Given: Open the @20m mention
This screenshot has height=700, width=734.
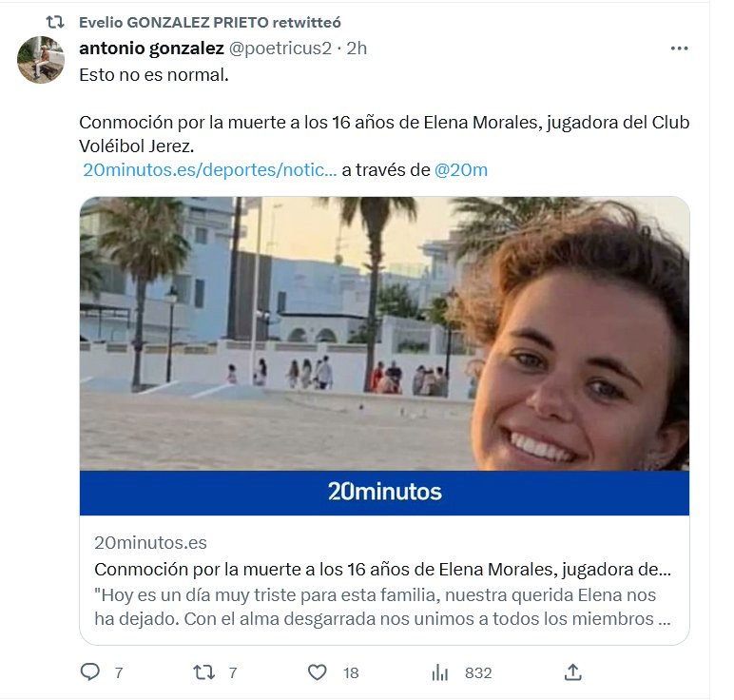Looking at the screenshot, I should pos(460,169).
